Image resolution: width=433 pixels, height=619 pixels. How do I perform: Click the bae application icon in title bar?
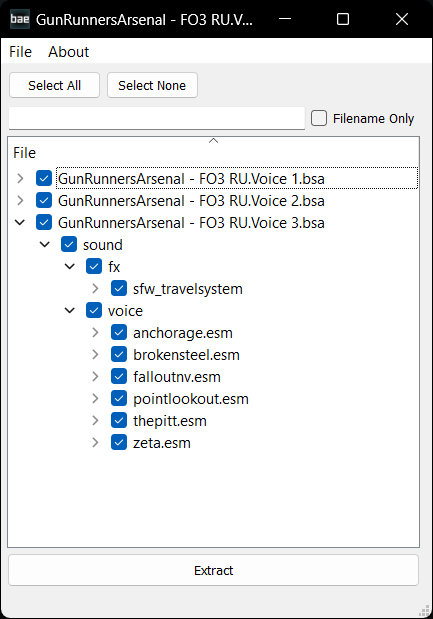pyautogui.click(x=20, y=19)
